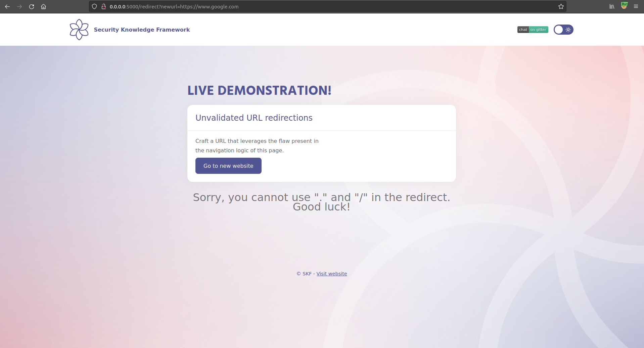The height and width of the screenshot is (348, 644).
Task: Bookmark this page with the star icon
Action: (561, 6)
